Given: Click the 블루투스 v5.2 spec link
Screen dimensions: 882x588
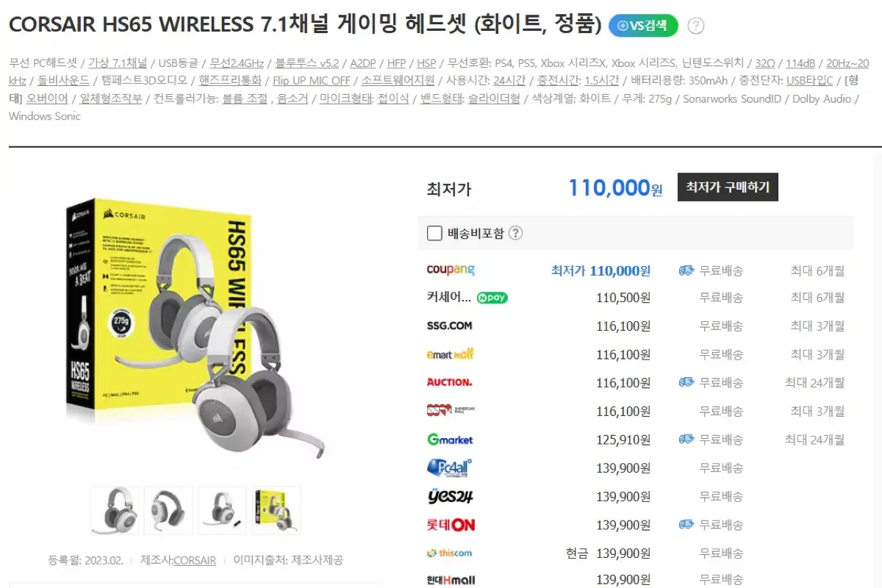Looking at the screenshot, I should tap(307, 62).
